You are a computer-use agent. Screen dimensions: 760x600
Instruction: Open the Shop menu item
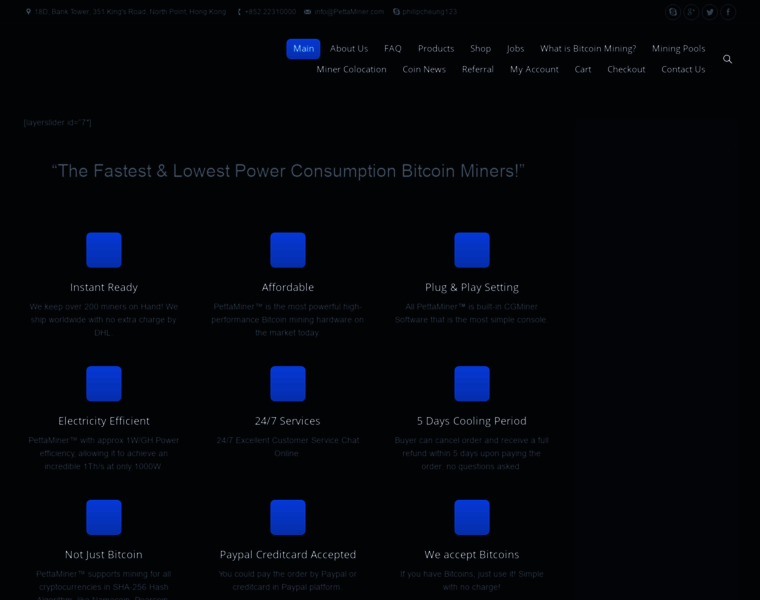(x=480, y=49)
